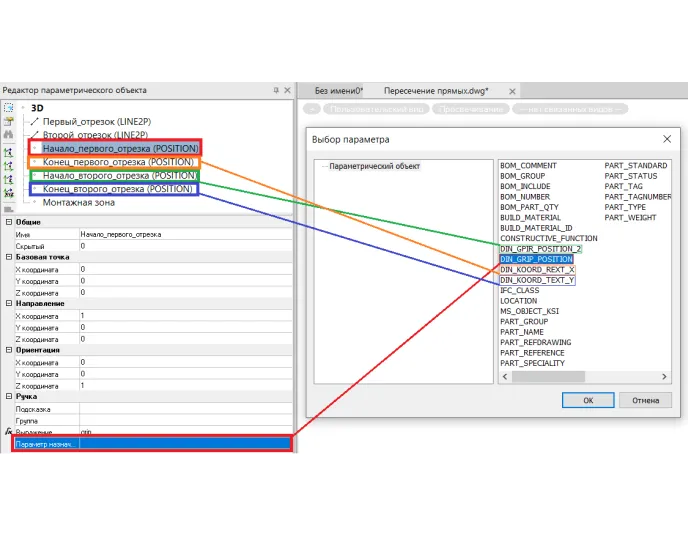Viewport: 688px width, 537px height.
Task: Select DIN_KOORD_TEXT_Y in the parameter list
Action: [537, 280]
